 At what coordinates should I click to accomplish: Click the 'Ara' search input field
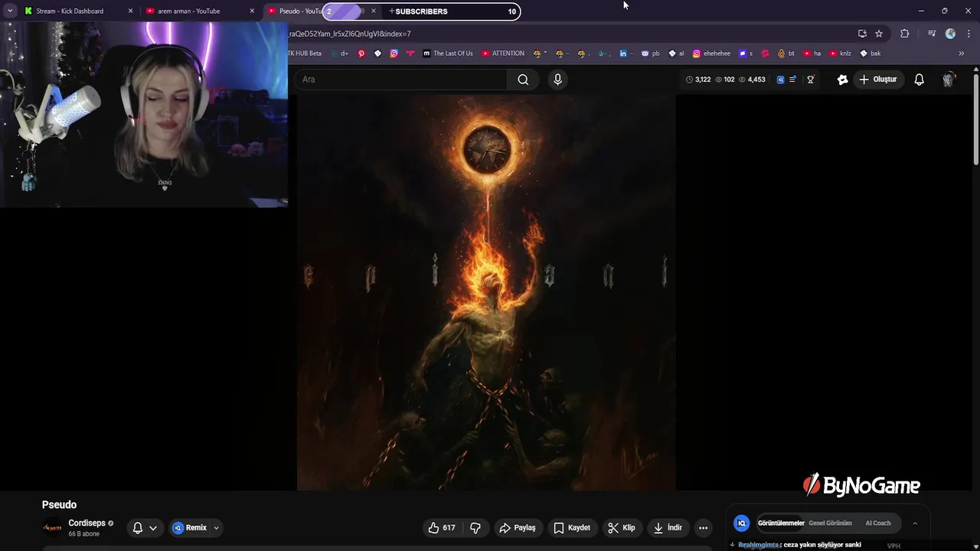pyautogui.click(x=401, y=80)
